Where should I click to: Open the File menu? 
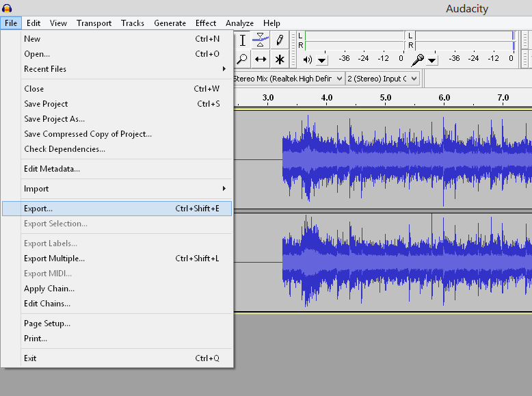(11, 23)
